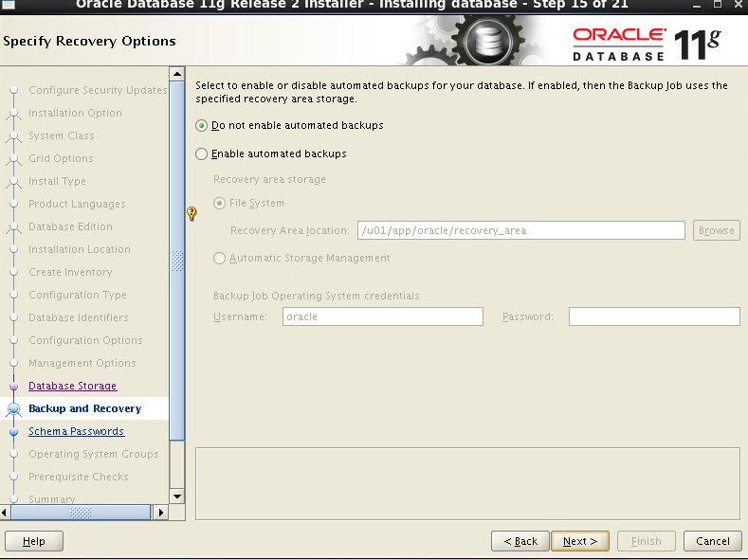Viewport: 748px width, 560px height.
Task: Proceed with the Next button
Action: coord(579,541)
